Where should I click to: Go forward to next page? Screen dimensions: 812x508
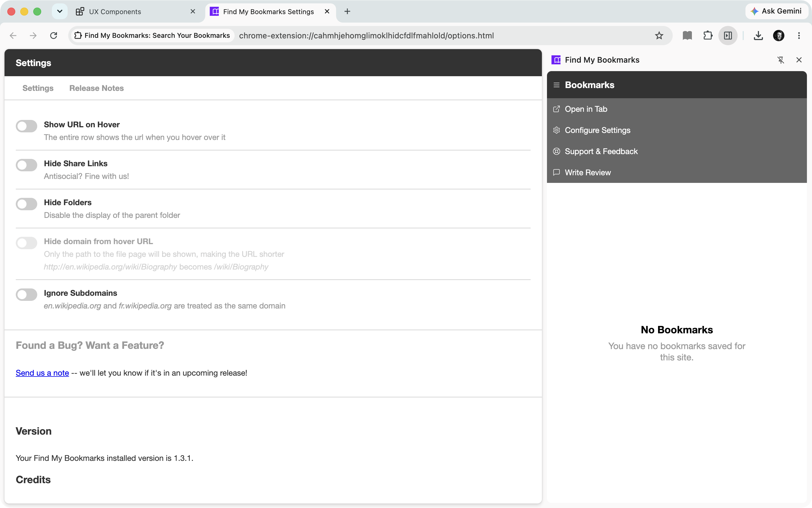[33, 36]
